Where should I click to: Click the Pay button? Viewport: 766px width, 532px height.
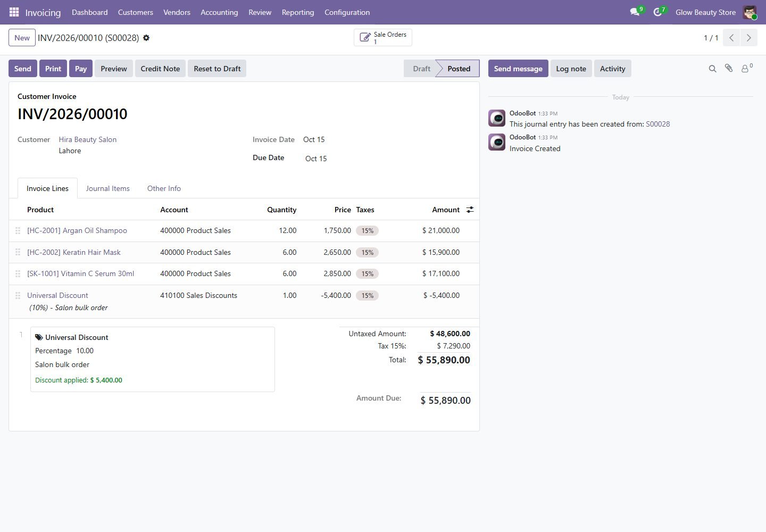coord(81,69)
